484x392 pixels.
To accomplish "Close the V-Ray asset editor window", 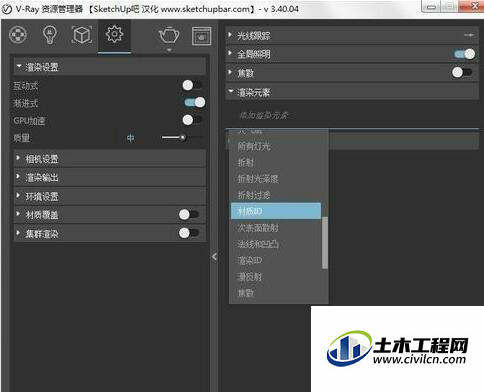I will (x=474, y=6).
